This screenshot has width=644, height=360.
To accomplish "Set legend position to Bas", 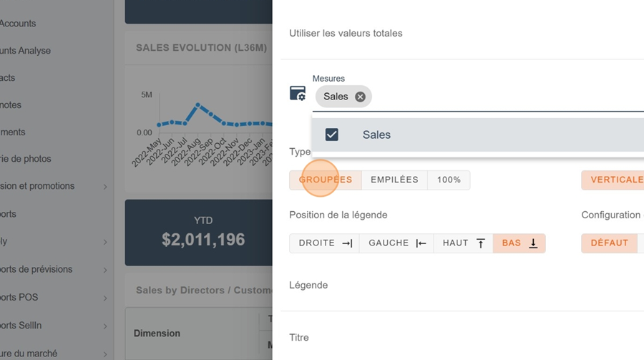I will tap(519, 243).
